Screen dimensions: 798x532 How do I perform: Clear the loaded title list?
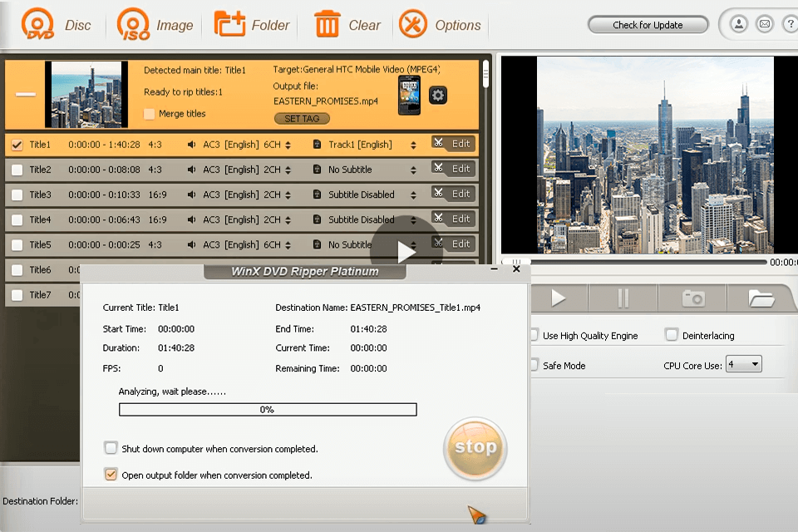[x=347, y=23]
